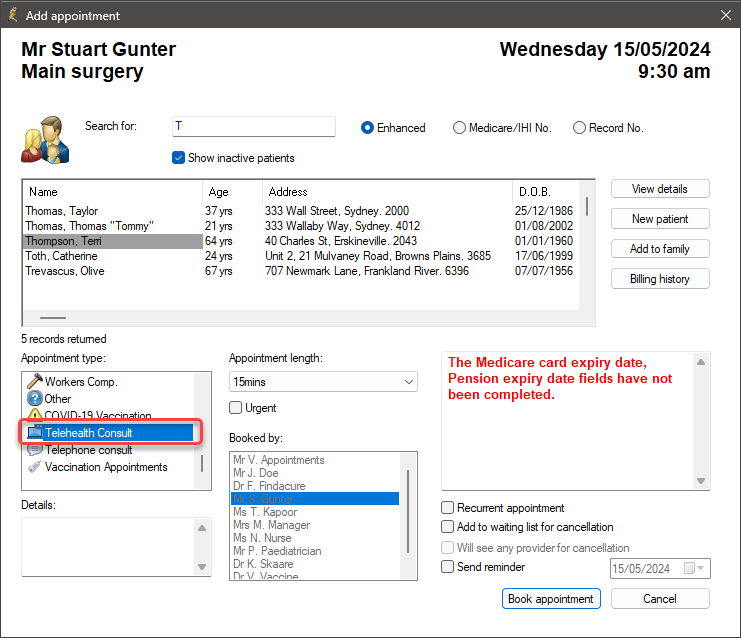Image resolution: width=741 pixels, height=638 pixels.
Task: Choose Ms N. Nurse in Booked by
Action: tap(315, 538)
